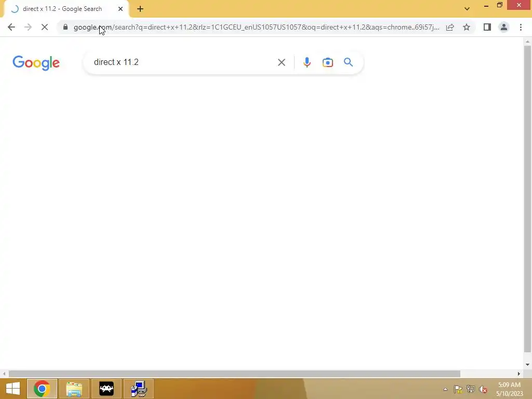View site information lock icon
This screenshot has height=399, width=532.
coord(65,27)
